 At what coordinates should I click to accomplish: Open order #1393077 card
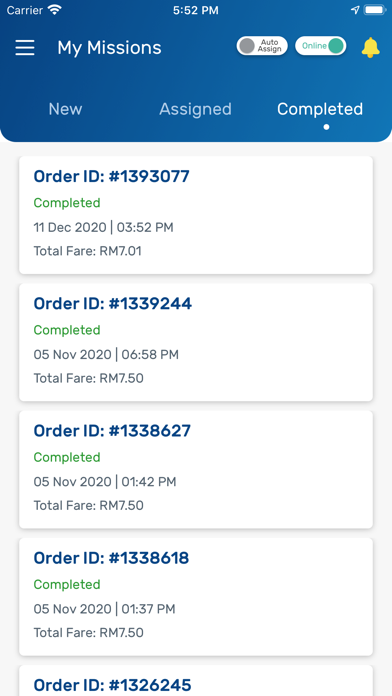pyautogui.click(x=196, y=215)
